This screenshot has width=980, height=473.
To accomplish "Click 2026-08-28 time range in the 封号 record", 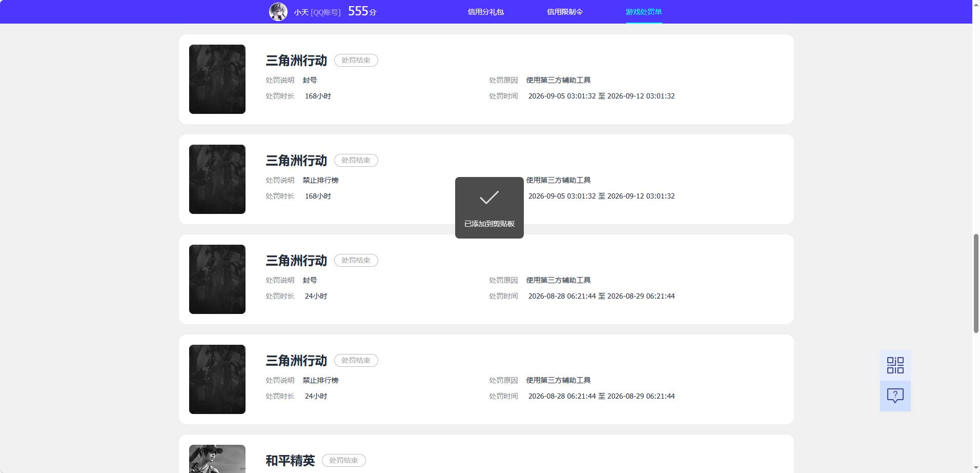I will (601, 296).
